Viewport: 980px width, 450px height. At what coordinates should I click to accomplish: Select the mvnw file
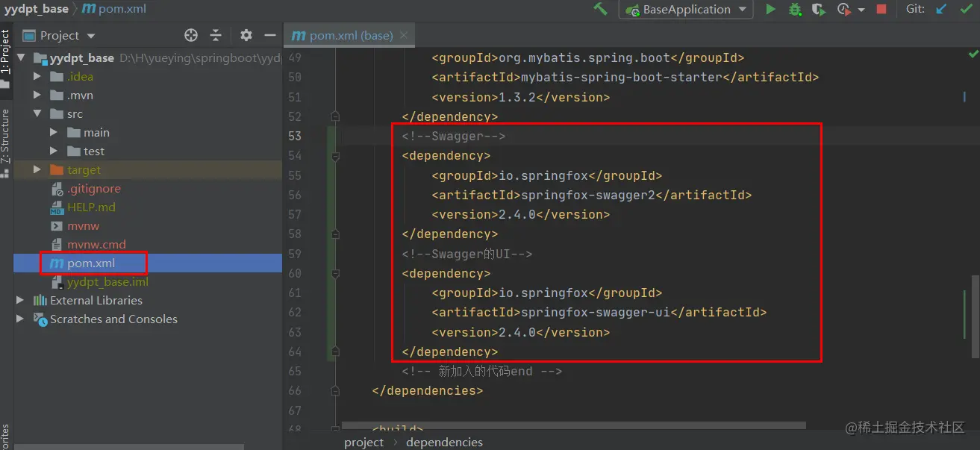(83, 225)
